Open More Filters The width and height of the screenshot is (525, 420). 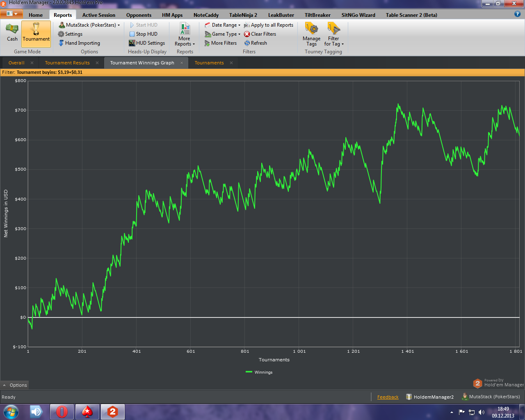pyautogui.click(x=221, y=43)
